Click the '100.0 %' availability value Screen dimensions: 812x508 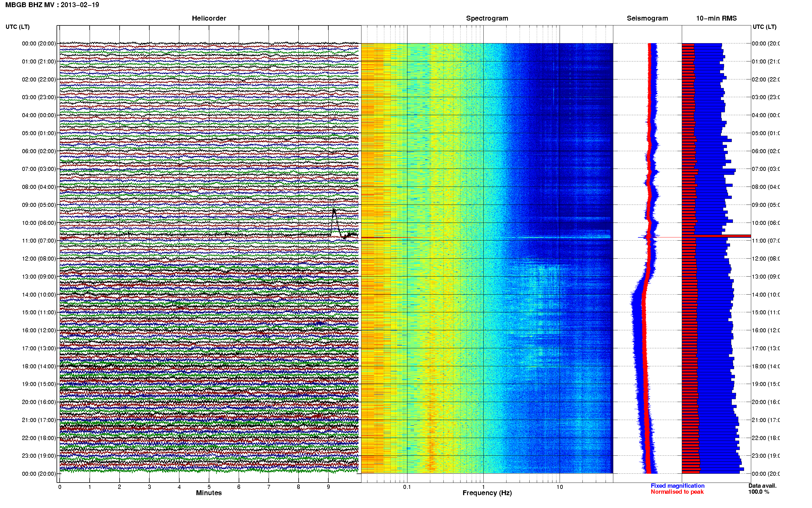pyautogui.click(x=759, y=492)
